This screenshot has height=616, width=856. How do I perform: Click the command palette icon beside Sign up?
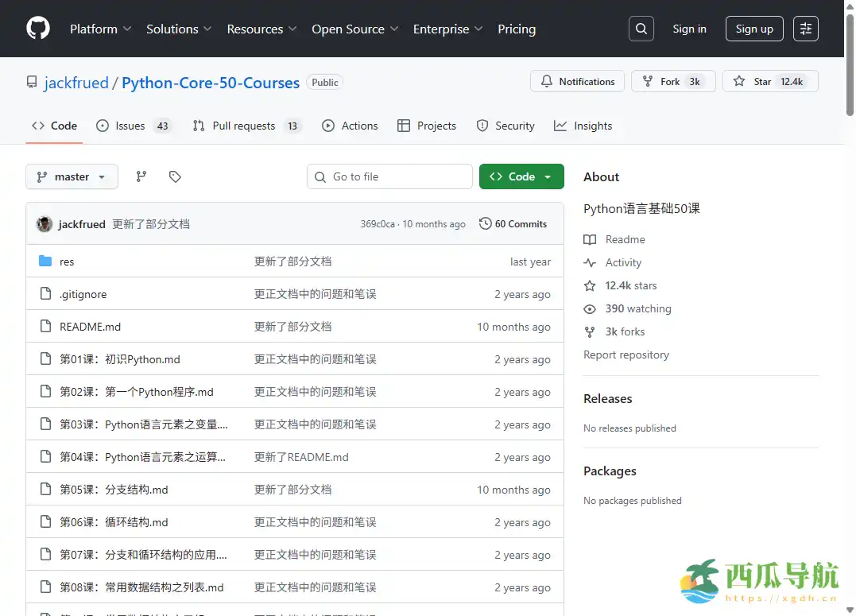[806, 29]
